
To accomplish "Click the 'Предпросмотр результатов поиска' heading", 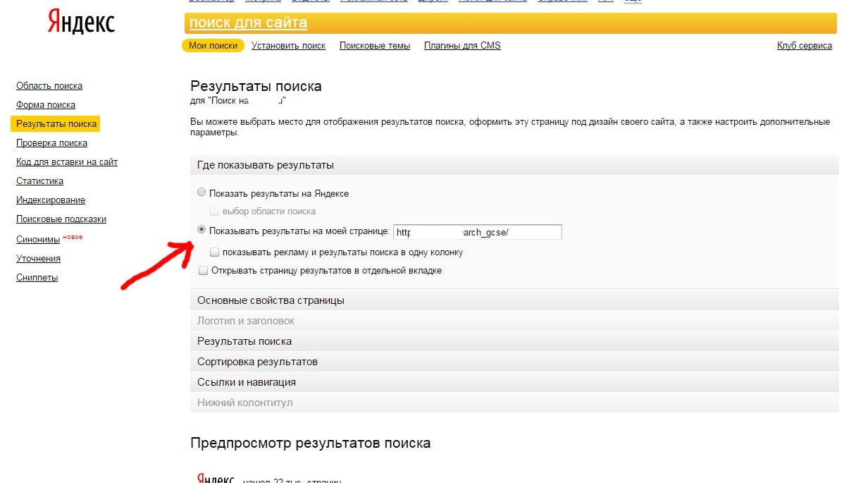I will point(311,444).
